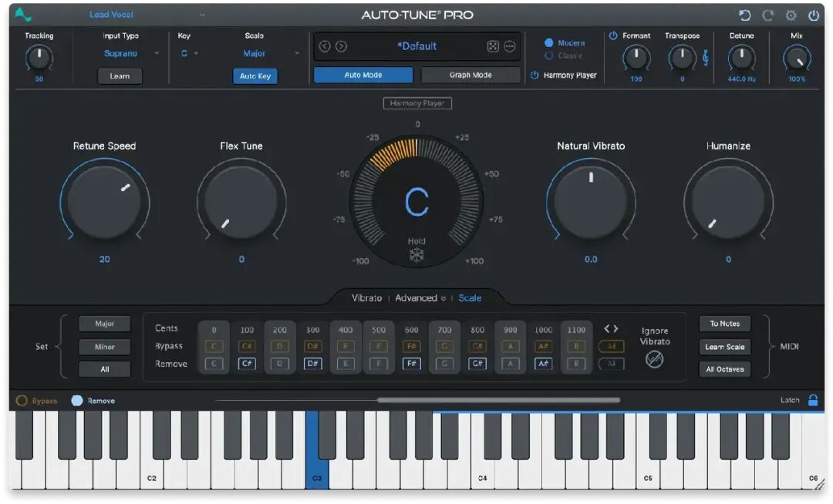Click the keyboard range scrollbar
Screen dimensions: 833x504
pos(498,400)
